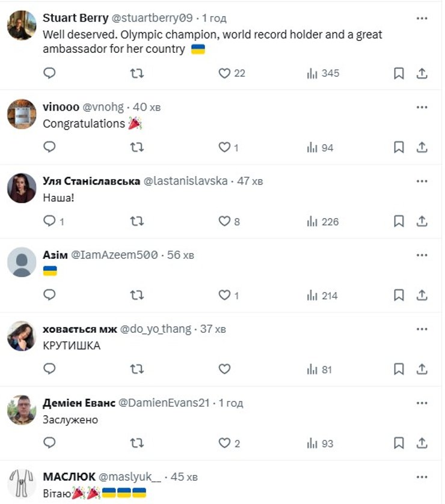Share Stuart Berry's tweet
This screenshot has width=445, height=504.
point(422,73)
